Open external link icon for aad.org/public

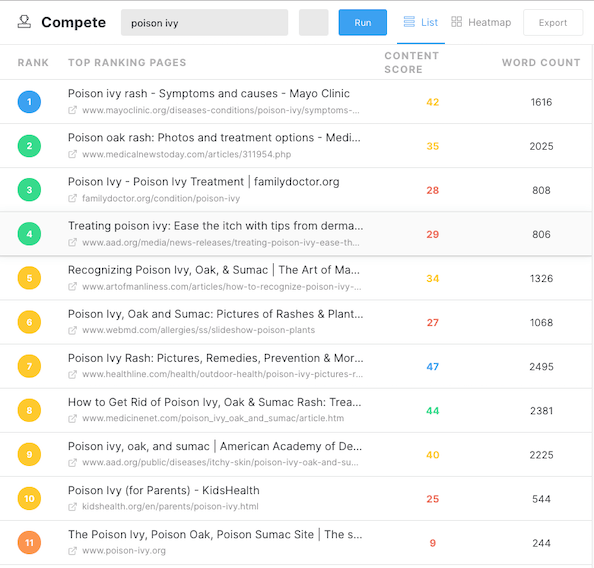(x=72, y=463)
